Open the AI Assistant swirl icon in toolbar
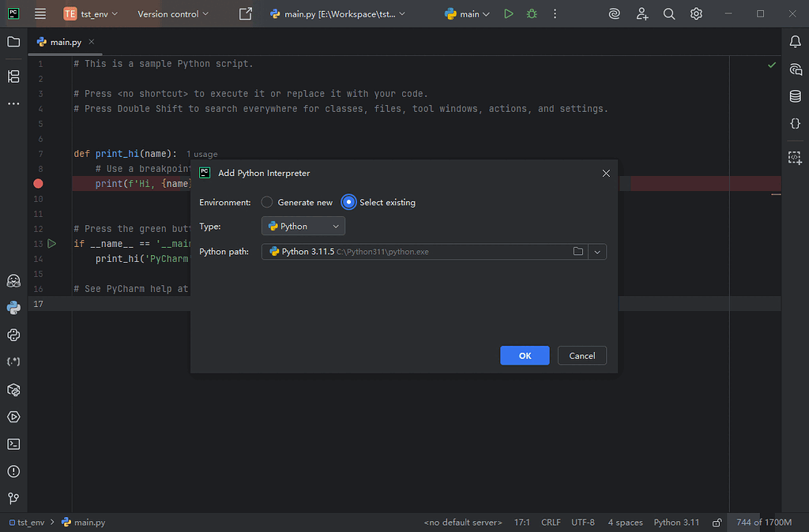Image resolution: width=809 pixels, height=532 pixels. [614, 14]
